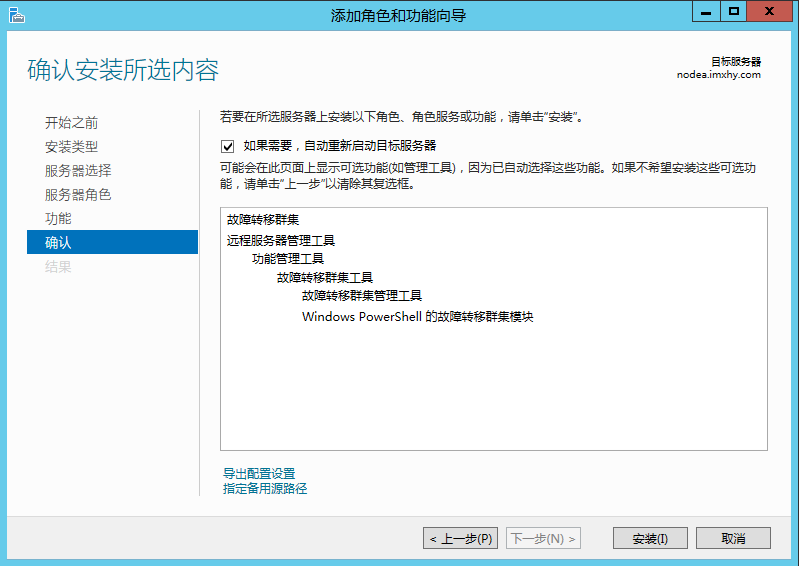Select the Windows PowerShell 的故障转移群集模块 entry
Screen dimensions: 799x566
418,317
